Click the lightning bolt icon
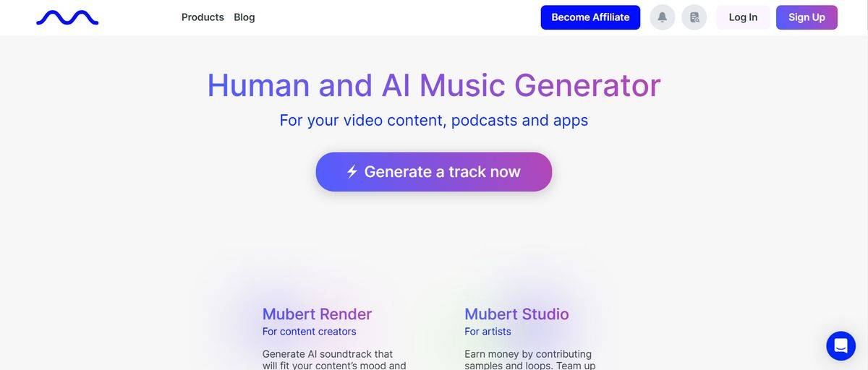This screenshot has height=370, width=868. 352,171
